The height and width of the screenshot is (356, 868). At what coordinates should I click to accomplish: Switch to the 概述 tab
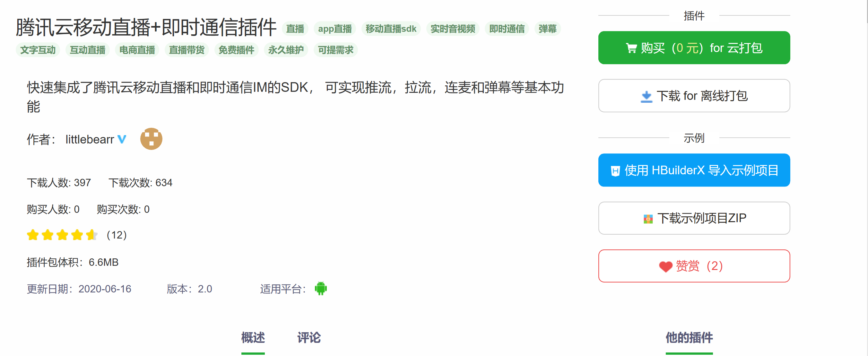pos(253,337)
